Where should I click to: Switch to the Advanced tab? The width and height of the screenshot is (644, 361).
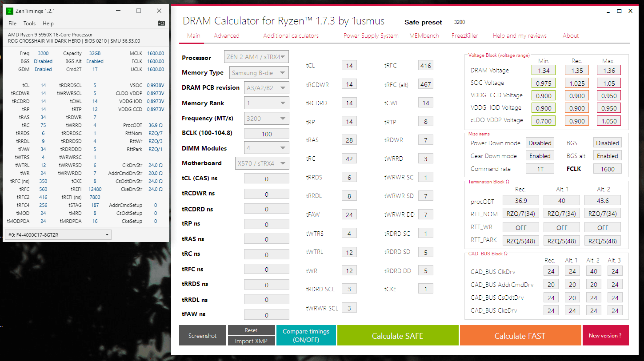point(227,36)
